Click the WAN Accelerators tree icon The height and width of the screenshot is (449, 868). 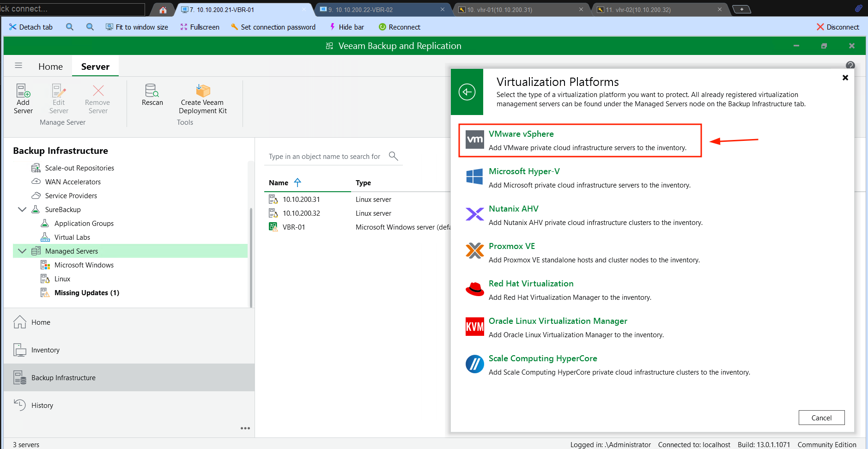click(36, 182)
